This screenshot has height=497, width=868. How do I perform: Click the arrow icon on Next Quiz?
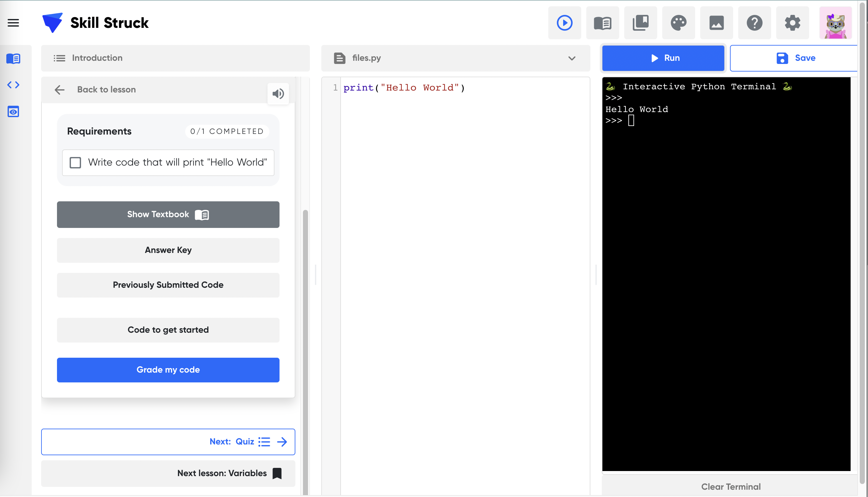(x=282, y=442)
